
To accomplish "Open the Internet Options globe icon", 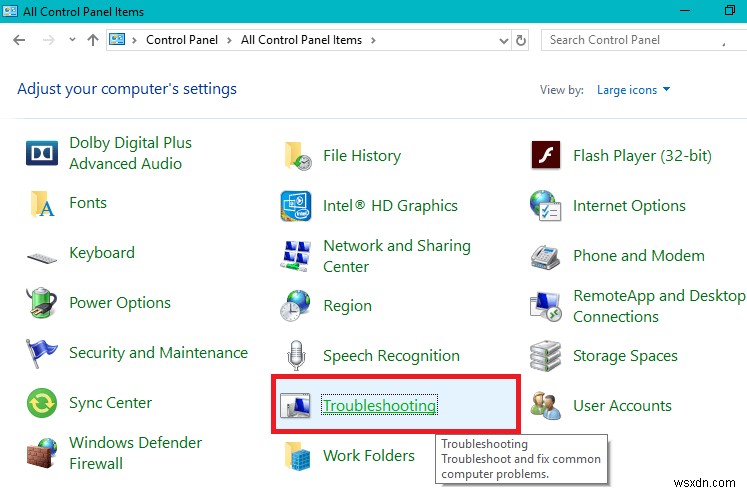I will point(545,206).
